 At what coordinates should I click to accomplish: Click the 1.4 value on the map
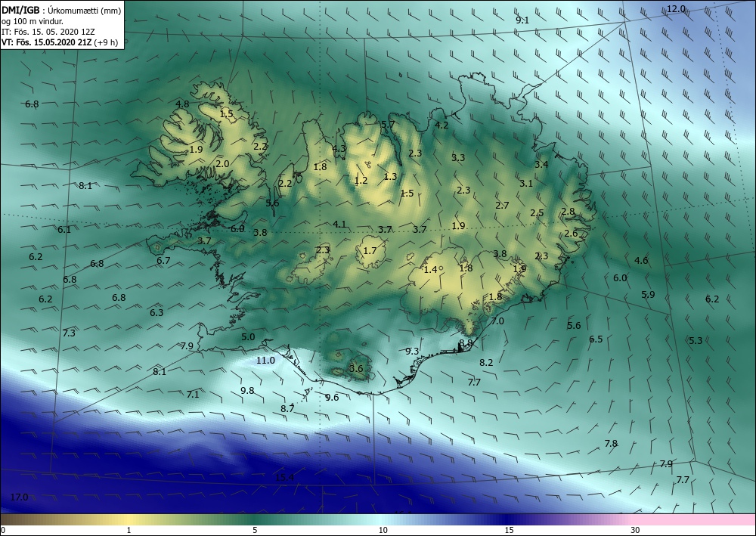click(x=430, y=269)
